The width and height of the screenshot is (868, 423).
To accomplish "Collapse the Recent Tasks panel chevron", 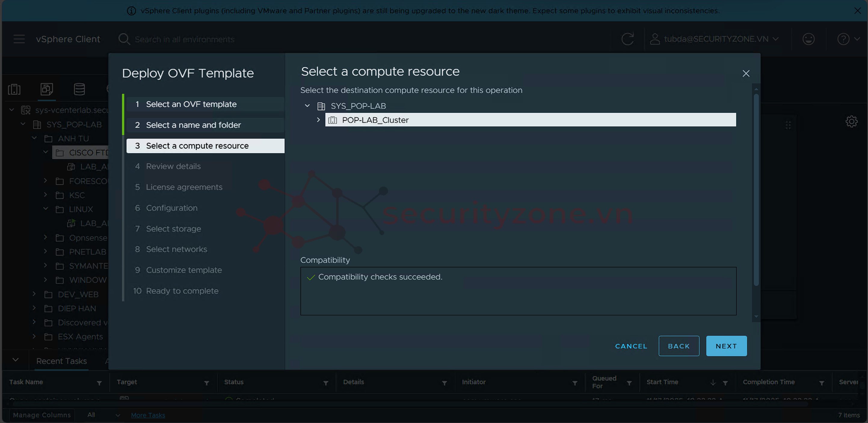I will coord(16,360).
